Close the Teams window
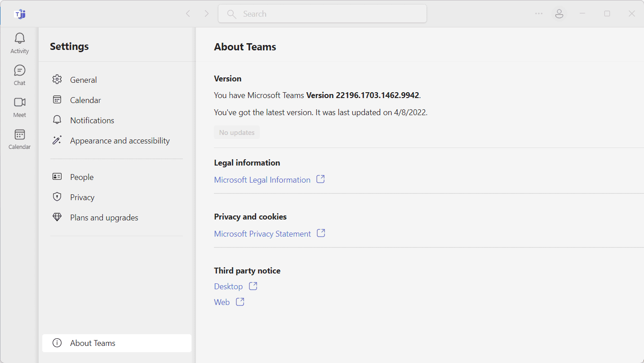This screenshot has width=644, height=363. pos(631,13)
